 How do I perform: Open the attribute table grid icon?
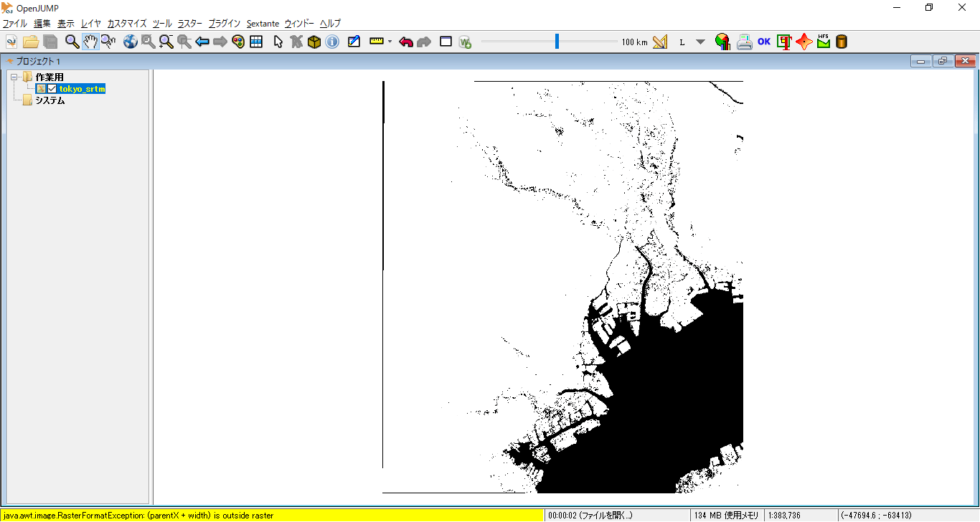tap(256, 42)
